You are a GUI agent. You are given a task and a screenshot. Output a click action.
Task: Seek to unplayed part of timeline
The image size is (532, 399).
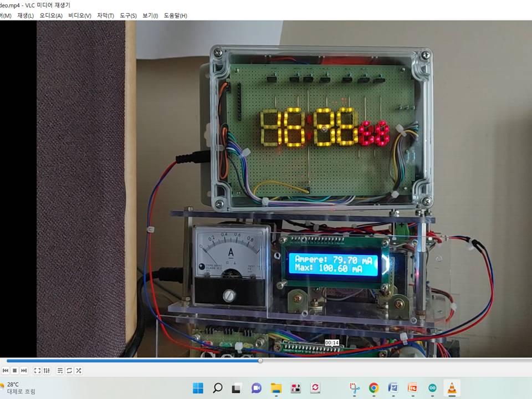click(x=397, y=361)
